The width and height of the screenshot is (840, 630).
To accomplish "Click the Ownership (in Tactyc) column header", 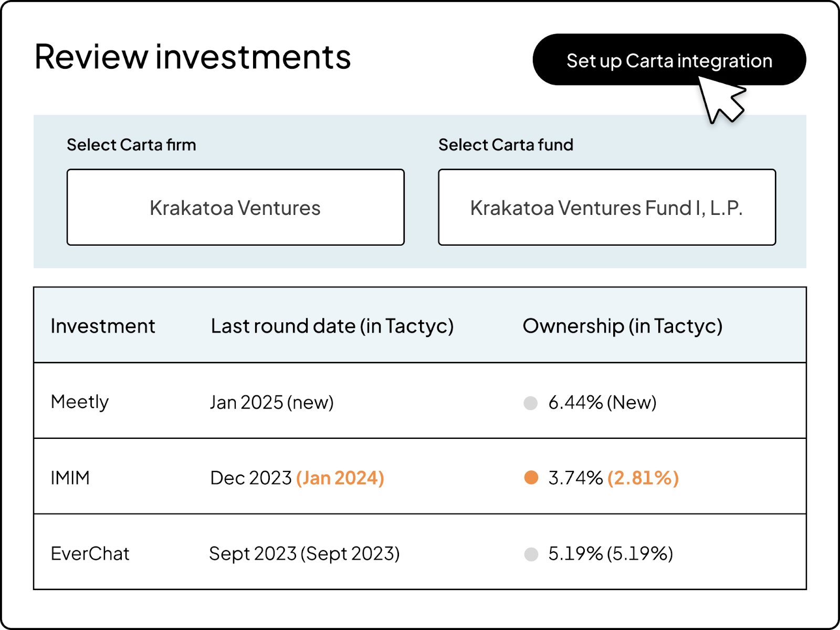I will [622, 326].
